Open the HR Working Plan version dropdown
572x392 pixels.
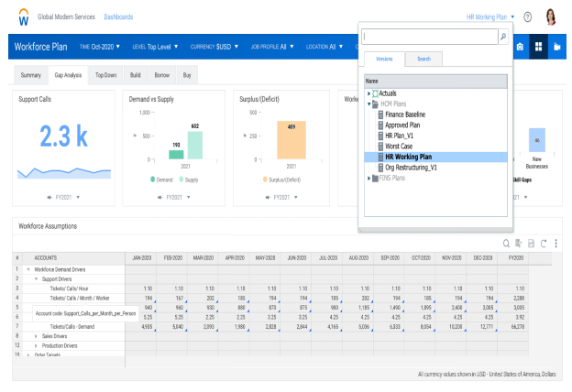click(x=489, y=16)
